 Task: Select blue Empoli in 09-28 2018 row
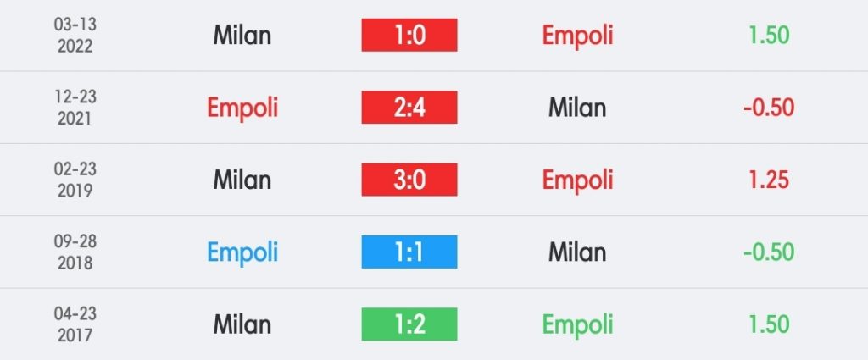(242, 252)
